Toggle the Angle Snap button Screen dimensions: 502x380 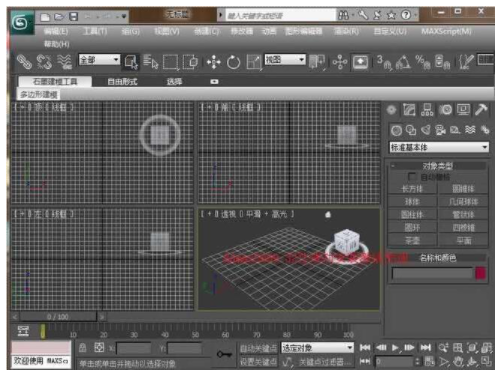click(403, 62)
